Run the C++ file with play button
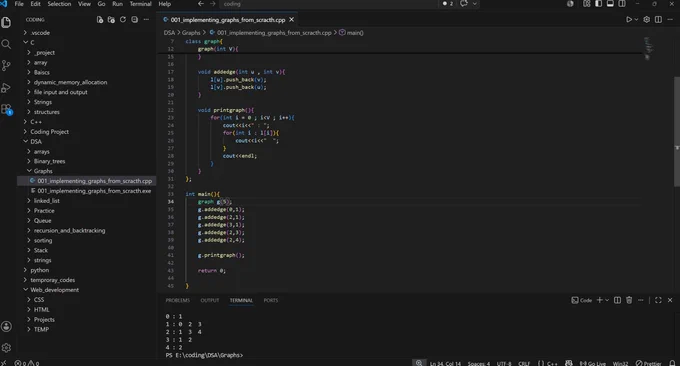This screenshot has height=366, width=680. (x=628, y=20)
